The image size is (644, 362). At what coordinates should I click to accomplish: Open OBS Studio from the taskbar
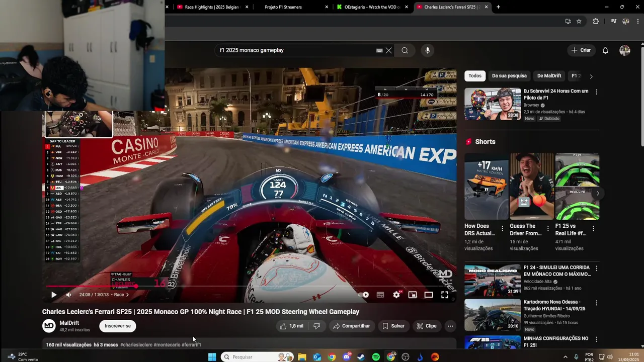coord(406,357)
